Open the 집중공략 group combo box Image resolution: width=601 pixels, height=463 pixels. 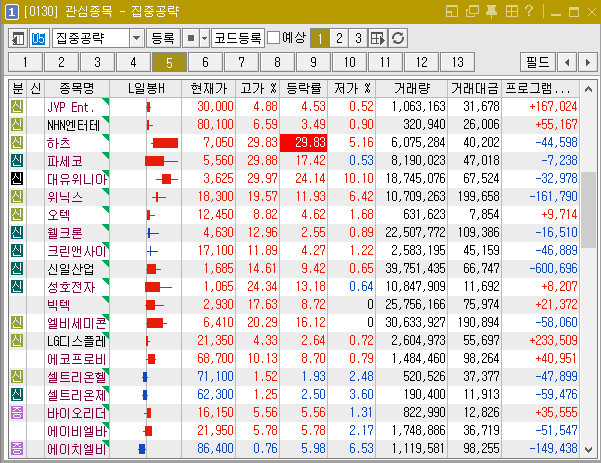(x=99, y=38)
